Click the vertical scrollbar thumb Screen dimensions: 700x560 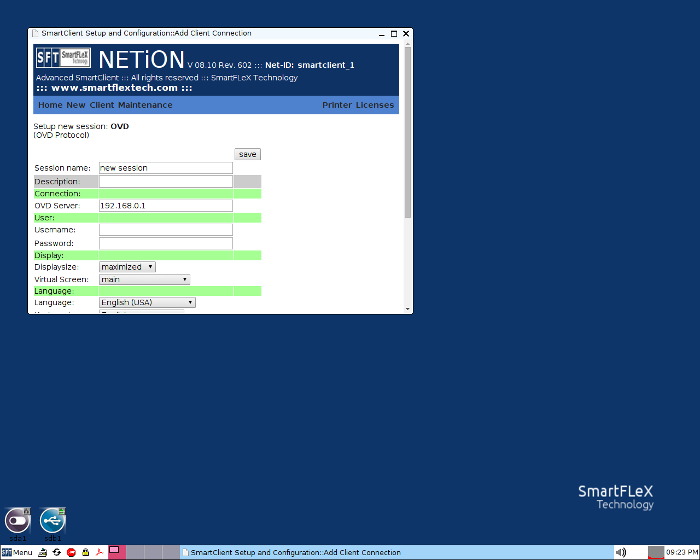(x=408, y=132)
